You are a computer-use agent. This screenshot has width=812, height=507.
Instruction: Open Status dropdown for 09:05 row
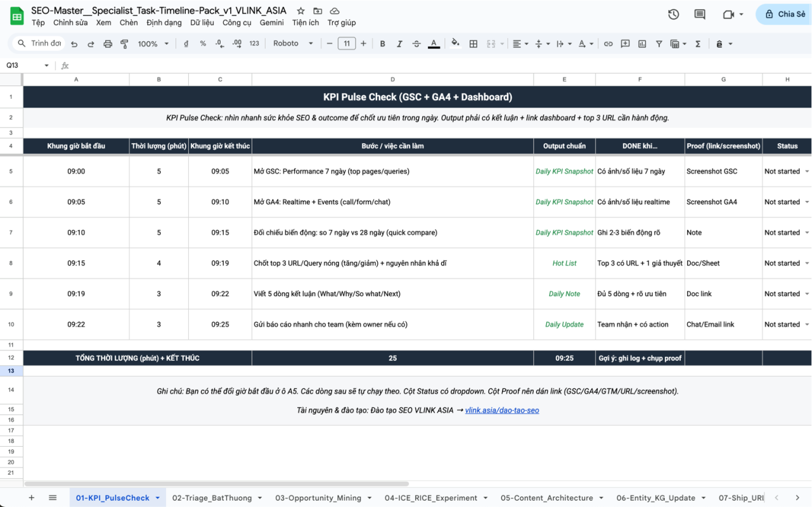[807, 202]
